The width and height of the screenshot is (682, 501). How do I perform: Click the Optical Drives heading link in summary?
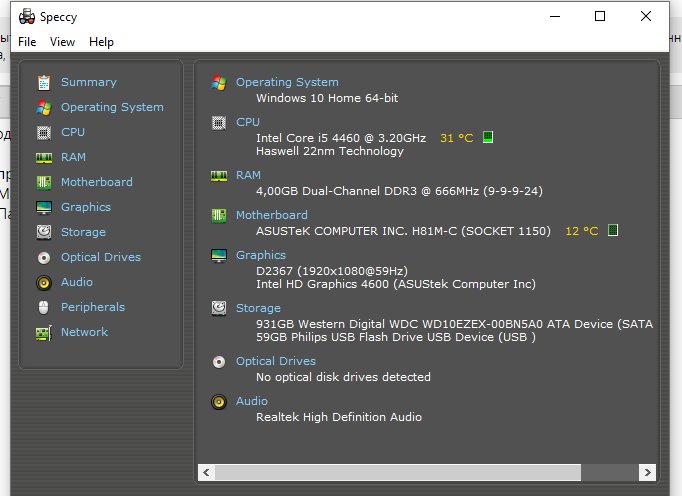click(276, 361)
